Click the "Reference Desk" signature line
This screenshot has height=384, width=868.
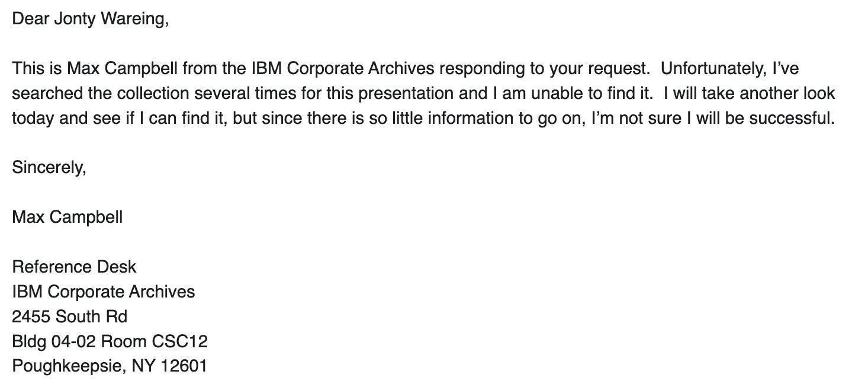[74, 267]
